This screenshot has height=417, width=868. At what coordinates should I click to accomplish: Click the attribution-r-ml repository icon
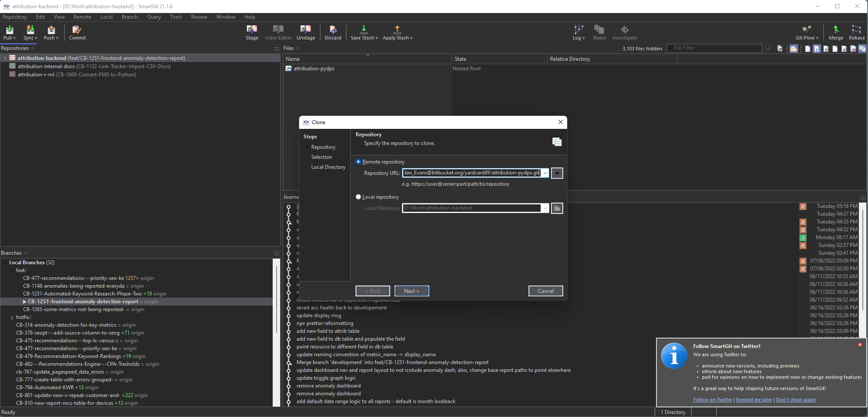click(x=13, y=75)
